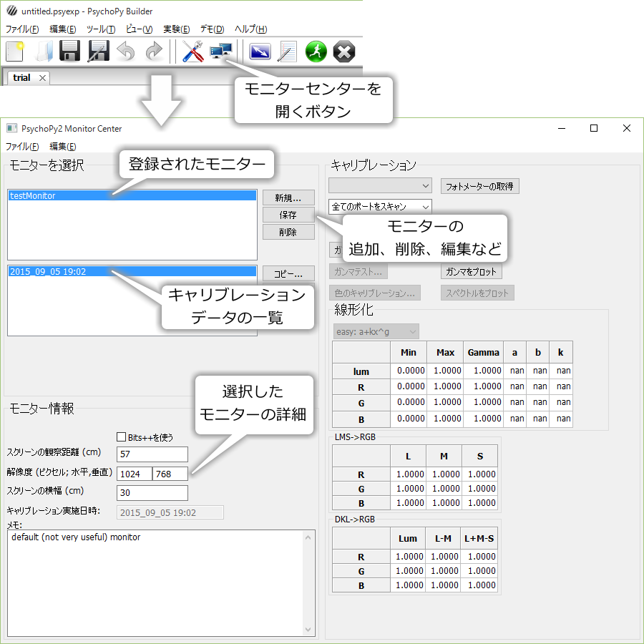Undo the last action in Builder
The width and height of the screenshot is (644, 644).
126,52
